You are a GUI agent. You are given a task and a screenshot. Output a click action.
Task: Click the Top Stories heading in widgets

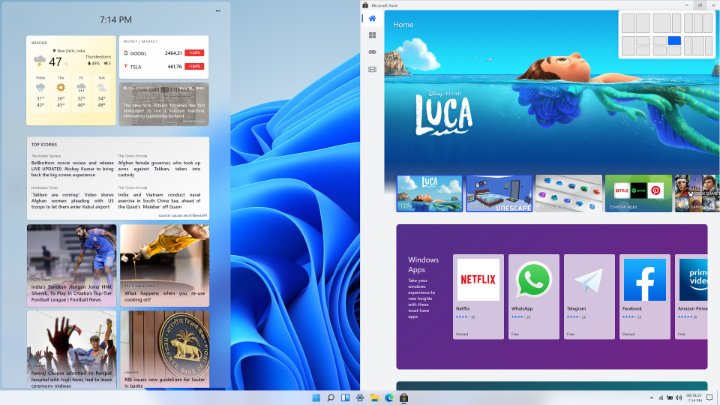pos(44,144)
